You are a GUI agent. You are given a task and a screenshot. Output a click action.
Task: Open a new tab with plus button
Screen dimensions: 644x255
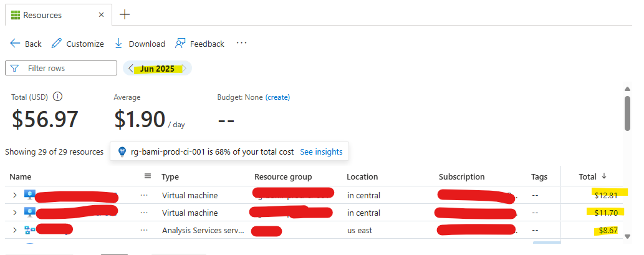click(x=125, y=15)
